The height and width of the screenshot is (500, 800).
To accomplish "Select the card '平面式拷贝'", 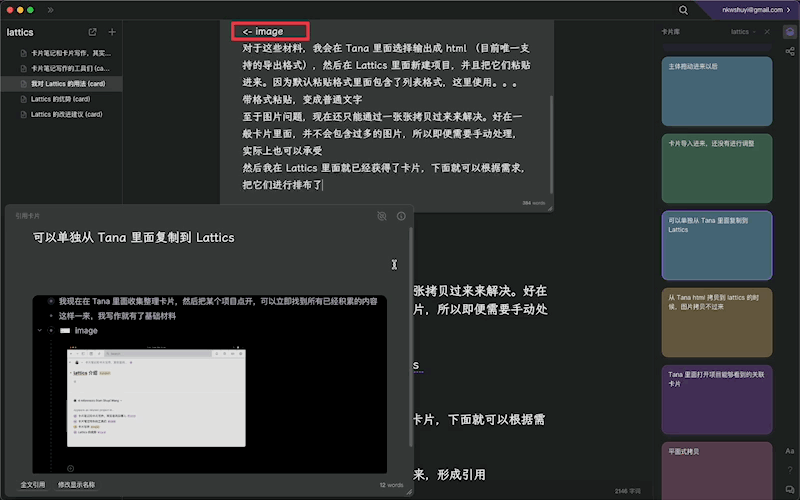I will (717, 471).
